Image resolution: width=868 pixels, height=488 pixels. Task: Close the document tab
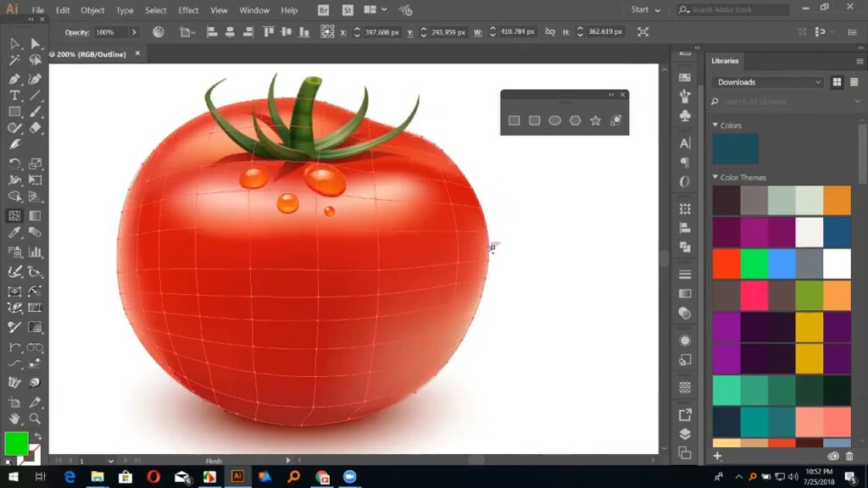[137, 53]
